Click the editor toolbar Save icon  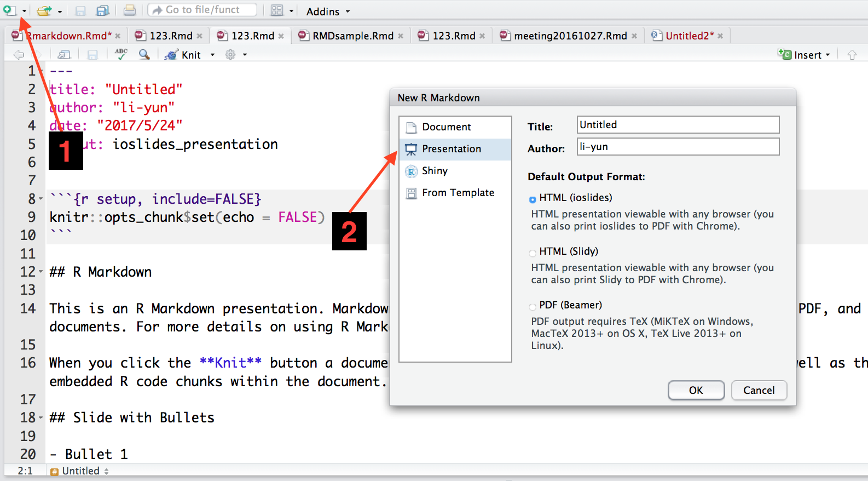pos(92,55)
